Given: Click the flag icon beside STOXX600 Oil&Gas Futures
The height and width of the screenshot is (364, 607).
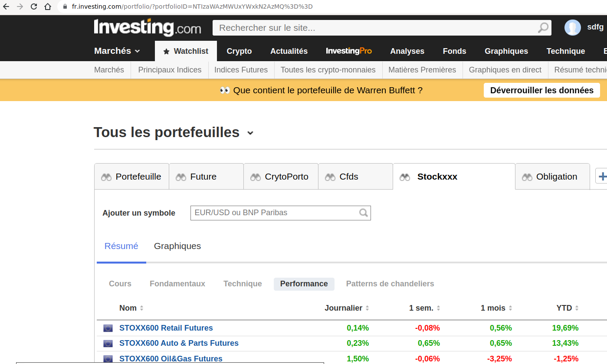Looking at the screenshot, I should [108, 359].
